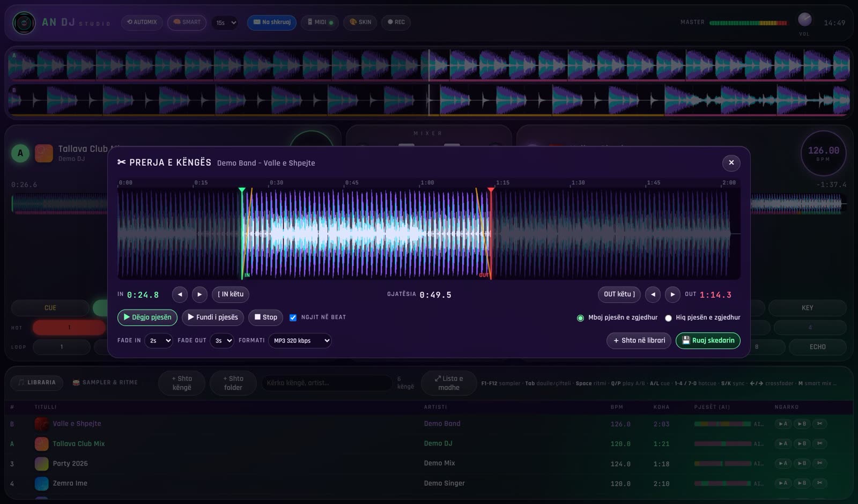Start recording with REC button
This screenshot has height=504, width=858.
coord(396,23)
